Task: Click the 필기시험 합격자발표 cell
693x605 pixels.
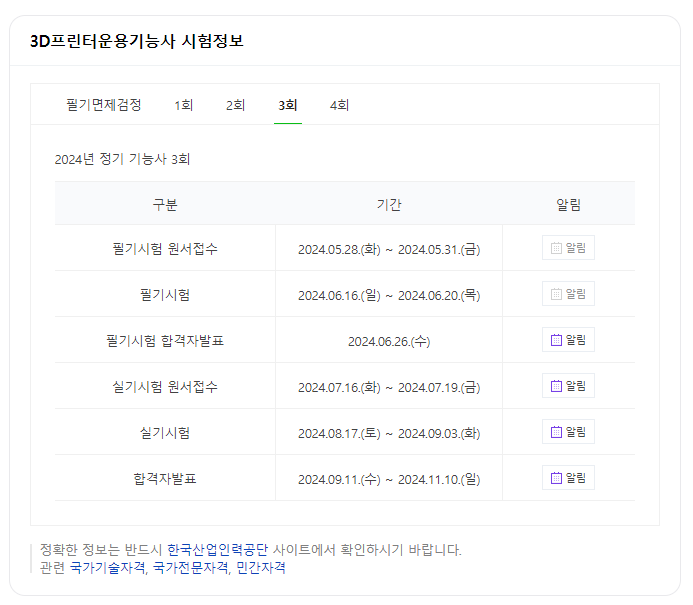Action: (x=165, y=341)
